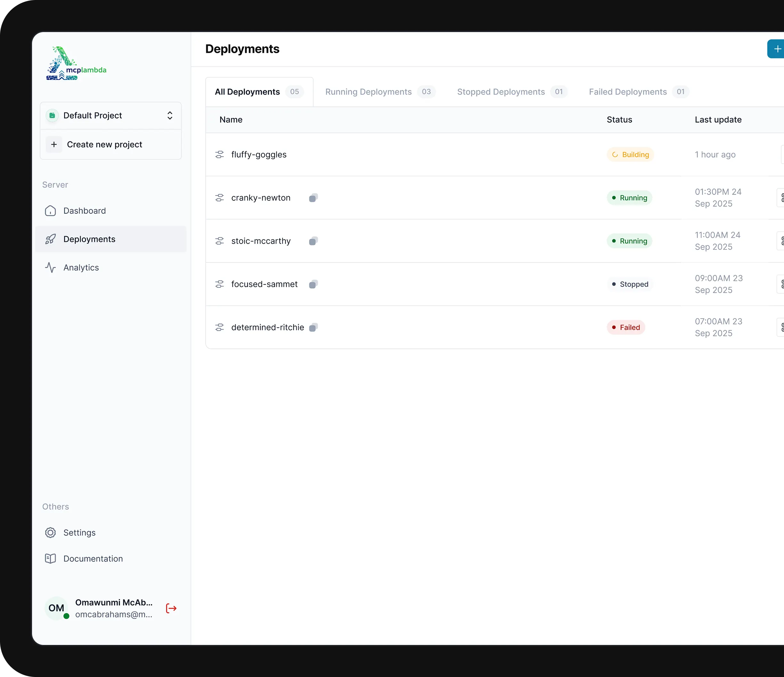The width and height of the screenshot is (784, 677).
Task: Click copy icon beside determined-ritchie
Action: [313, 327]
